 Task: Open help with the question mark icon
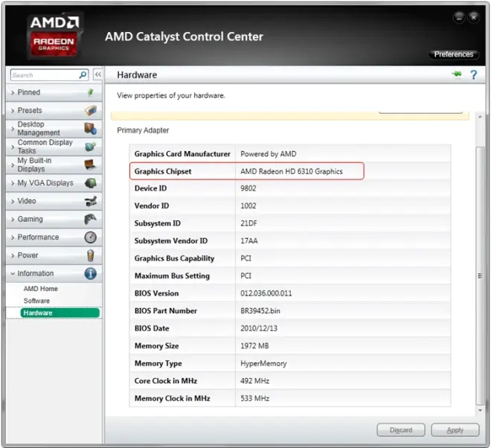[x=474, y=75]
